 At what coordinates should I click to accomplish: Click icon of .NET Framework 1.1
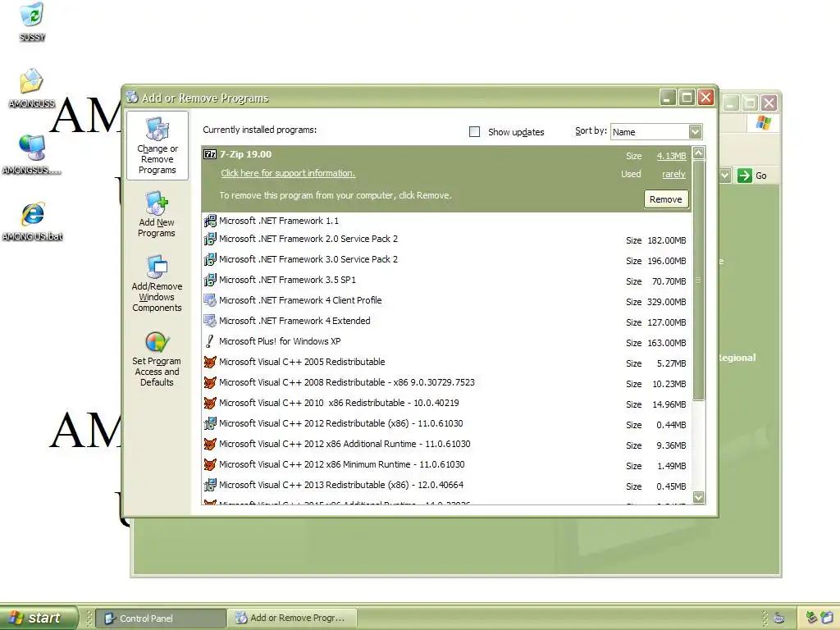[210, 221]
